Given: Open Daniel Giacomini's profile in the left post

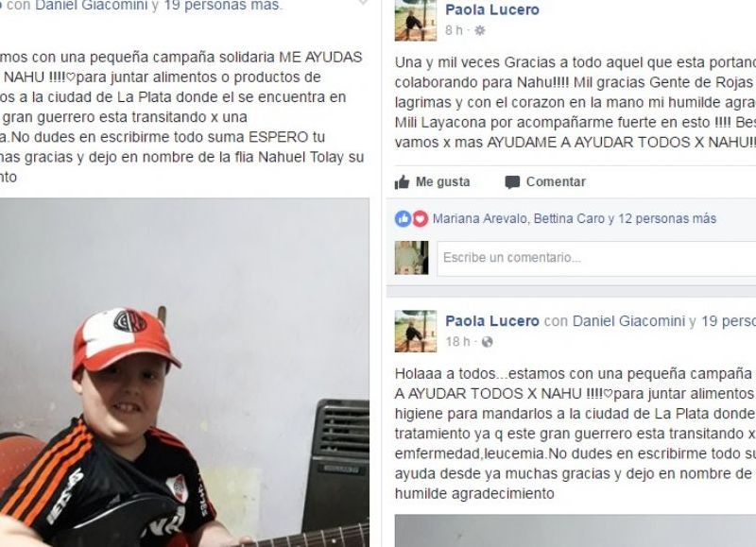Looking at the screenshot, I should [91, 6].
